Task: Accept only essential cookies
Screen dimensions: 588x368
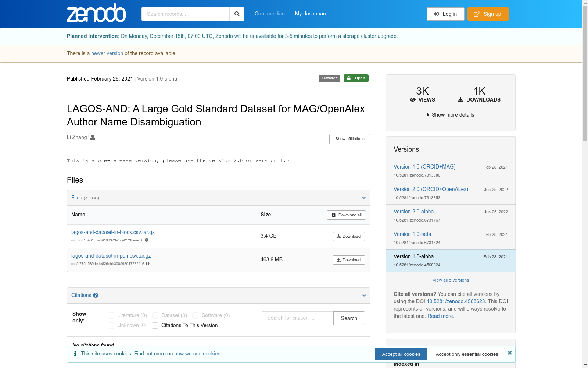Action: click(467, 354)
